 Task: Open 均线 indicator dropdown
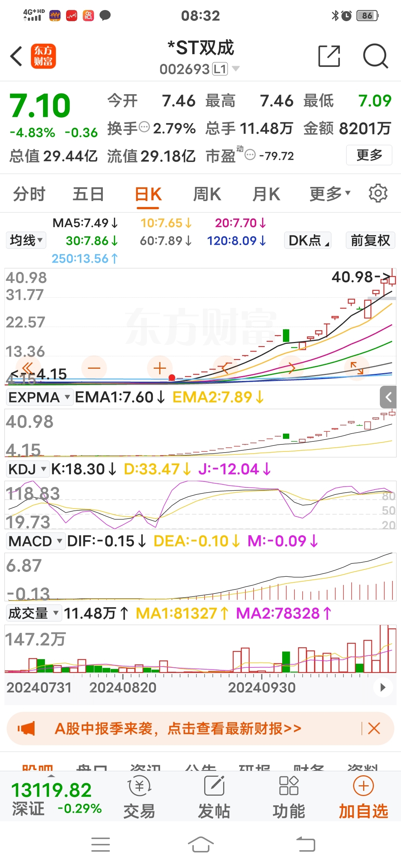(x=26, y=240)
